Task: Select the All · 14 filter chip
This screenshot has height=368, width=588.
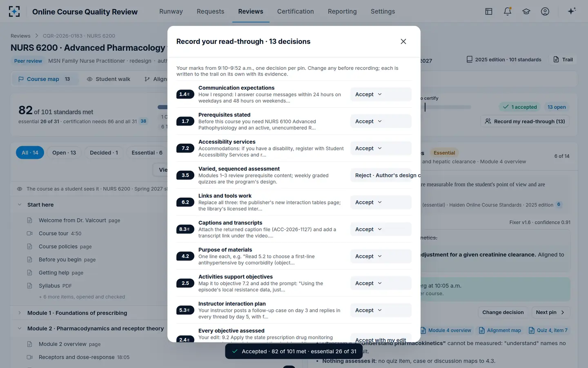Action: pos(30,153)
